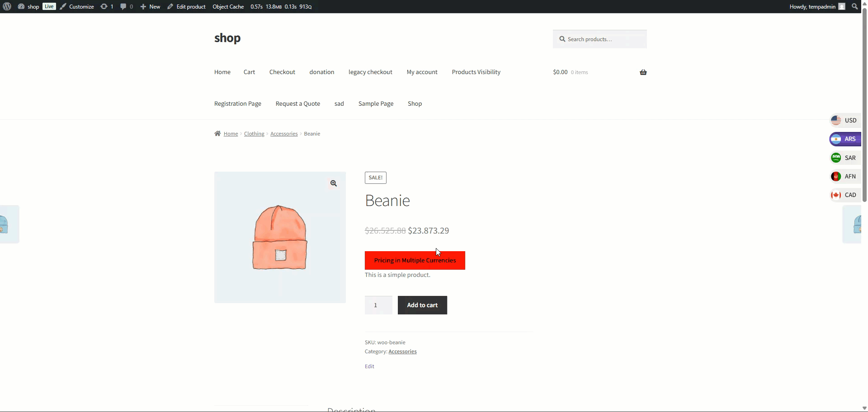Click the admin bar search magnifier icon
868x412 pixels.
(x=854, y=6)
